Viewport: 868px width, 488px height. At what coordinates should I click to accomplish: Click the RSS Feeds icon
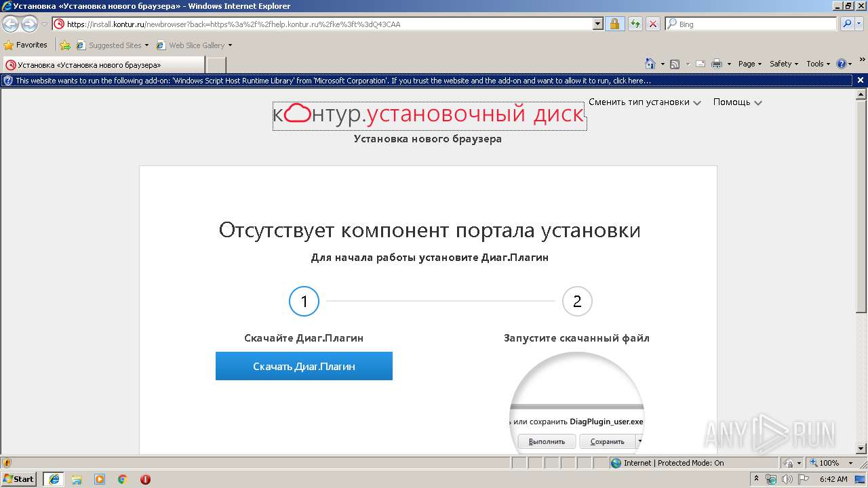675,64
